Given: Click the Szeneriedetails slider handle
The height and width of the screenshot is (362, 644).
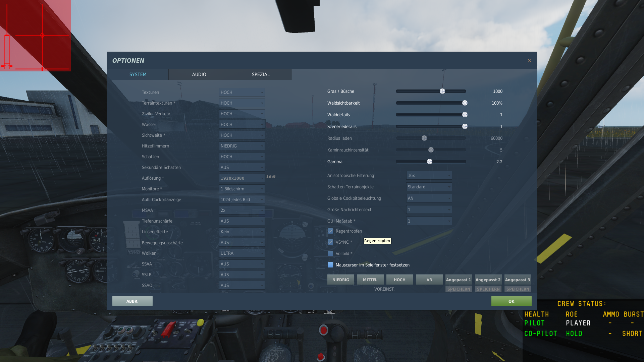Looking at the screenshot, I should point(465,126).
